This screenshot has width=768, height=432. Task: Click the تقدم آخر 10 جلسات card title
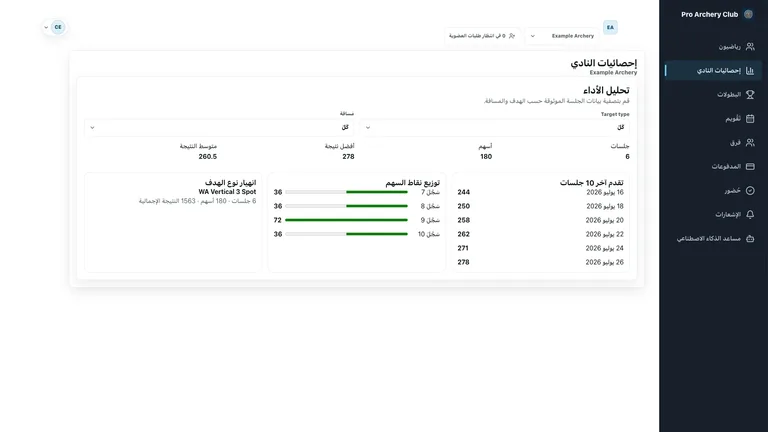[x=592, y=183]
